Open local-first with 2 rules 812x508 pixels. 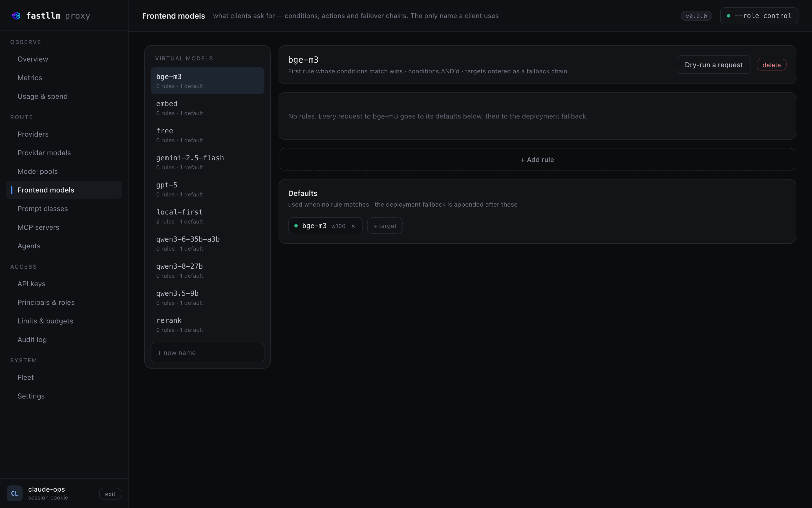click(x=207, y=216)
